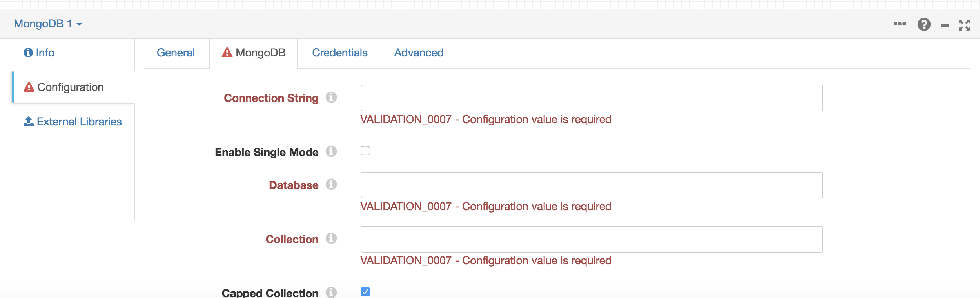Click the Connection String label

pos(271,98)
